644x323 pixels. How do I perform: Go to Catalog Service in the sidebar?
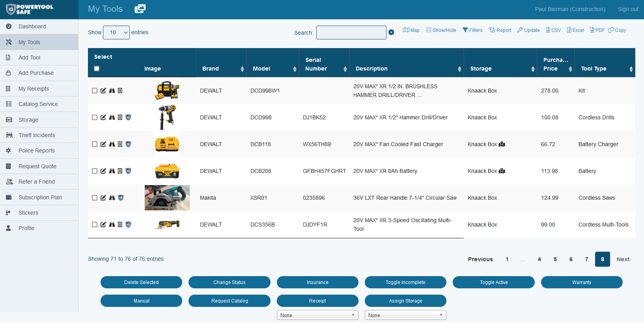click(x=38, y=104)
